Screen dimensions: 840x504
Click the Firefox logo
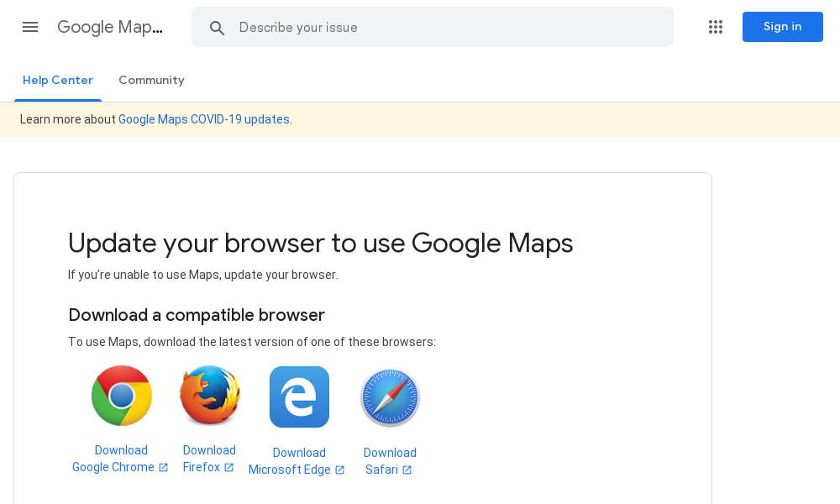[209, 395]
